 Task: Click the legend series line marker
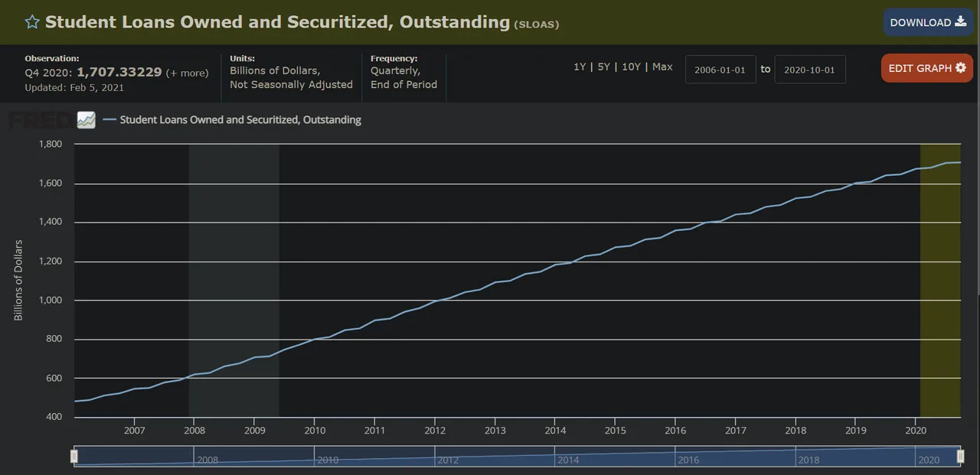(109, 120)
